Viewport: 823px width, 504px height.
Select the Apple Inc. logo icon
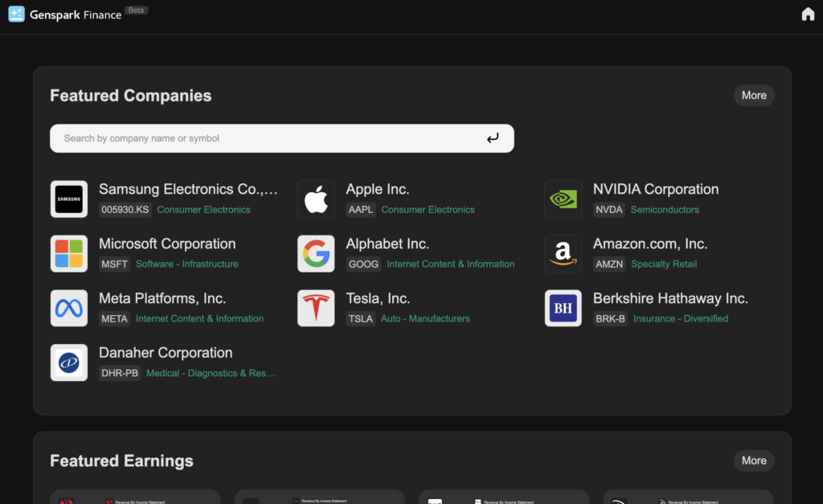coord(316,199)
